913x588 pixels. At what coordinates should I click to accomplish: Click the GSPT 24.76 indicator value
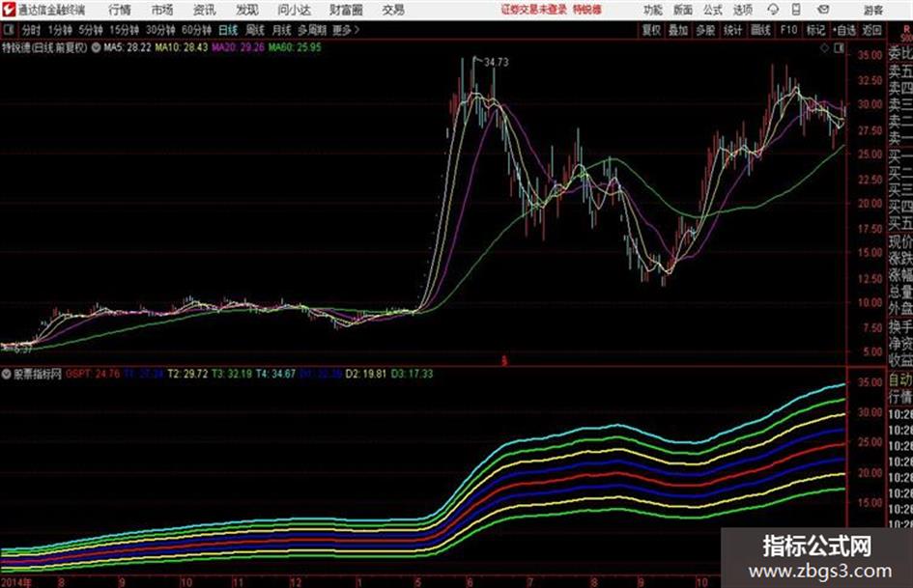click(x=93, y=374)
